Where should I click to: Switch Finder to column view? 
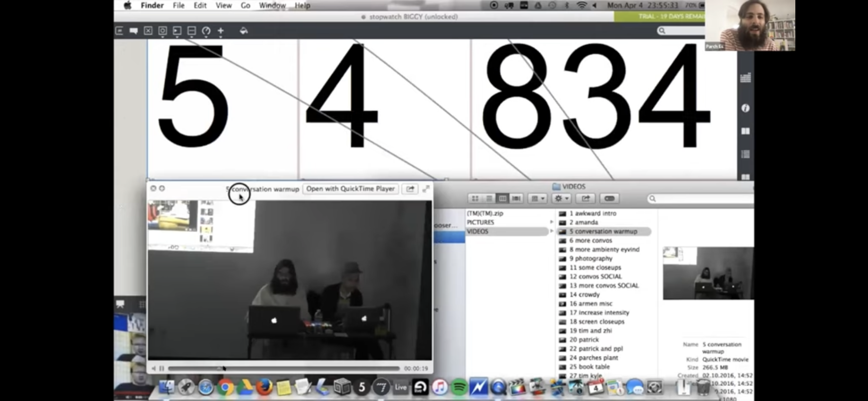[x=503, y=199]
